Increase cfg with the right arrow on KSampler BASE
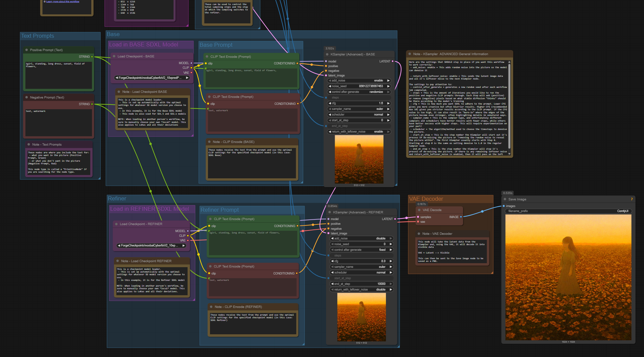This screenshot has width=644, height=357. click(x=388, y=103)
